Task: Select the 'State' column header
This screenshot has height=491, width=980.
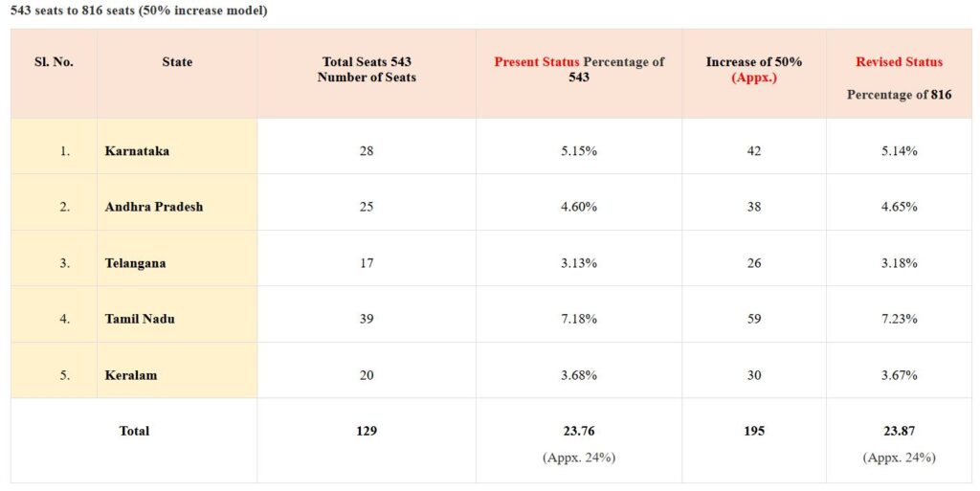Action: [177, 62]
